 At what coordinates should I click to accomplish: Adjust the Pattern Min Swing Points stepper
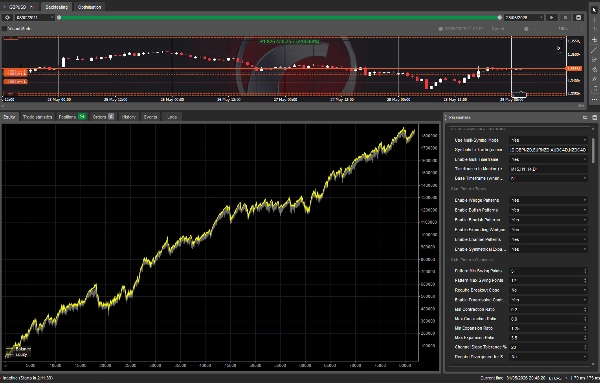[x=585, y=271]
